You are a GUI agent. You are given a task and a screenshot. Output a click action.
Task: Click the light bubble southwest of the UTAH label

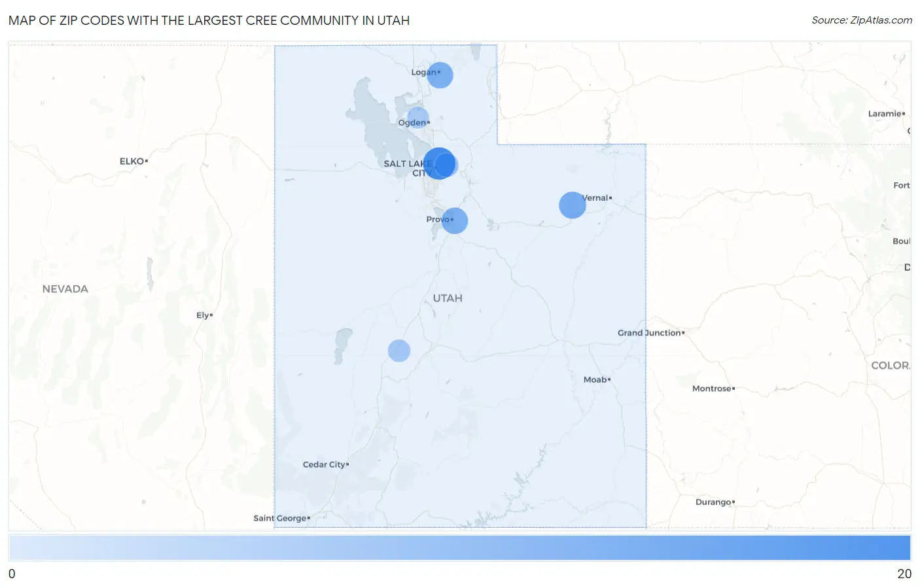point(399,351)
